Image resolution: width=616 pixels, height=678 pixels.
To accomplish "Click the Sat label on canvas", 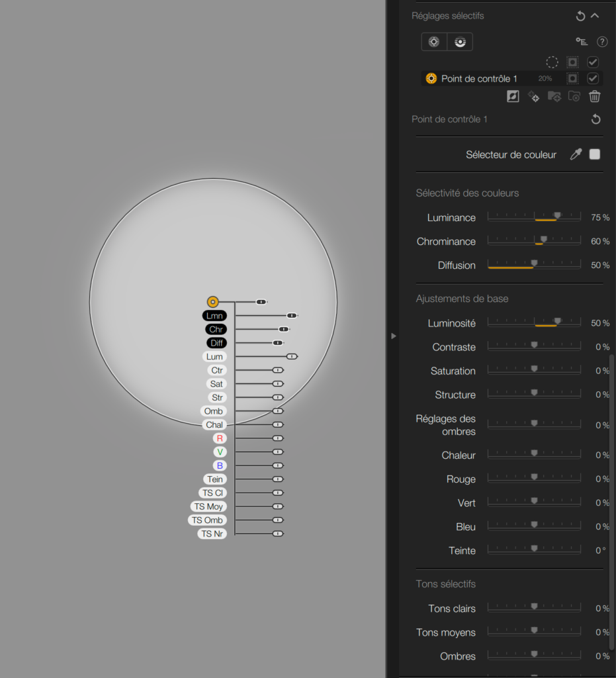I will (216, 384).
